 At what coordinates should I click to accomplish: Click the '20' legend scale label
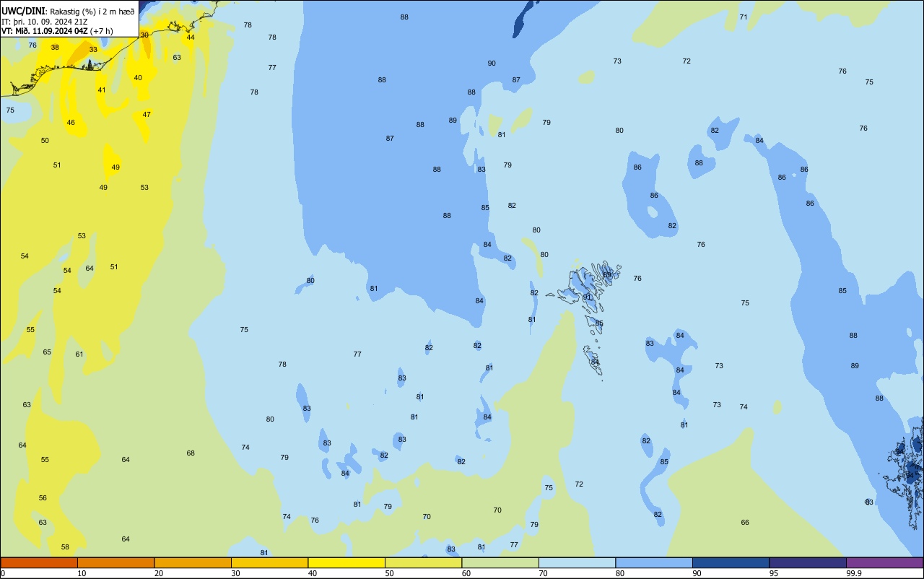tap(158, 573)
